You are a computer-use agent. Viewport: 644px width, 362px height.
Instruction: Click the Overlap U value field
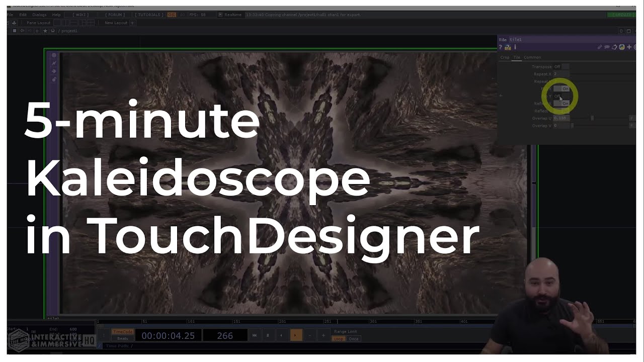click(561, 118)
